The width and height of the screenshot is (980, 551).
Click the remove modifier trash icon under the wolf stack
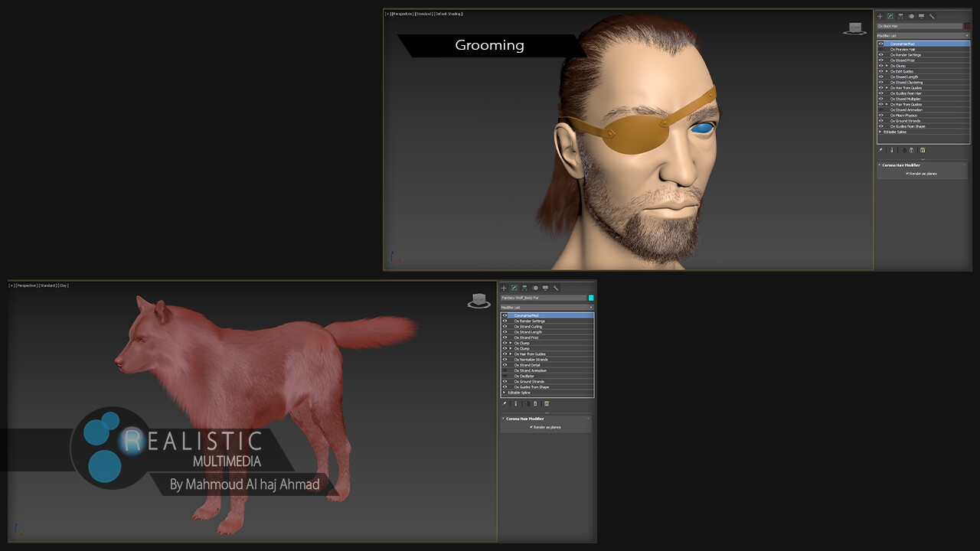(536, 403)
